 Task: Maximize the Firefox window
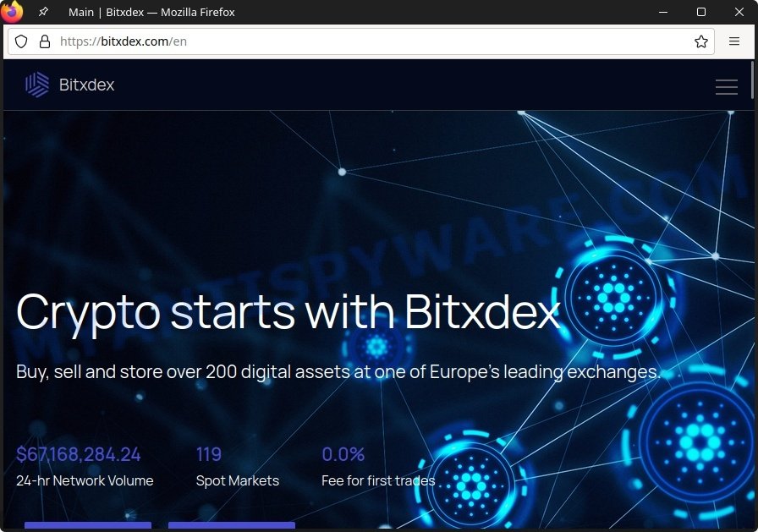(701, 12)
